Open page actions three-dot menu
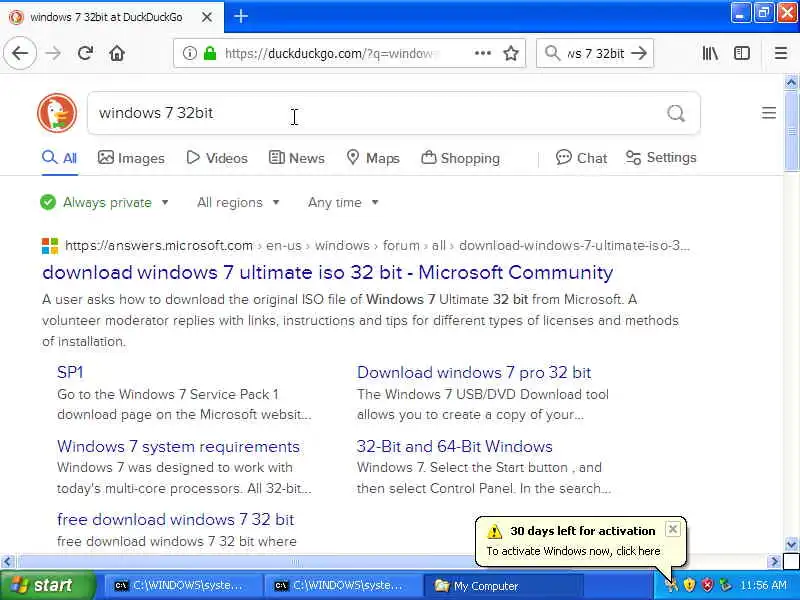This screenshot has width=800, height=600. coord(482,53)
